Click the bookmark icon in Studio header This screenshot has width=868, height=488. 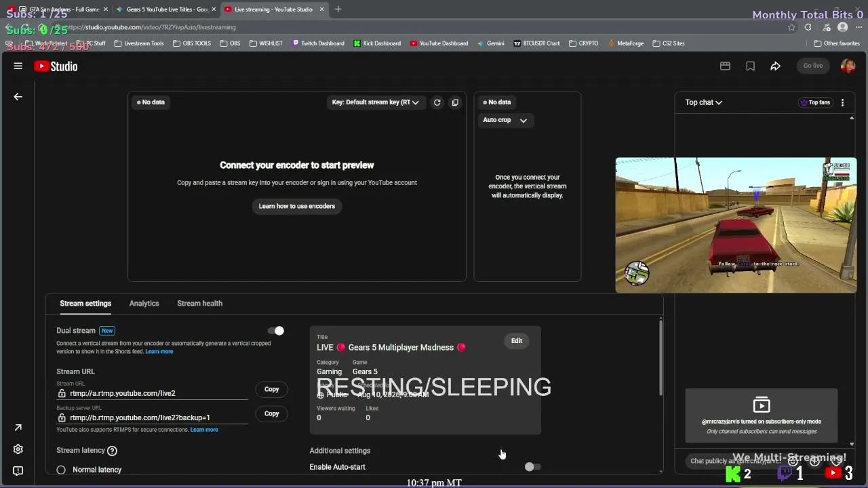tap(750, 66)
